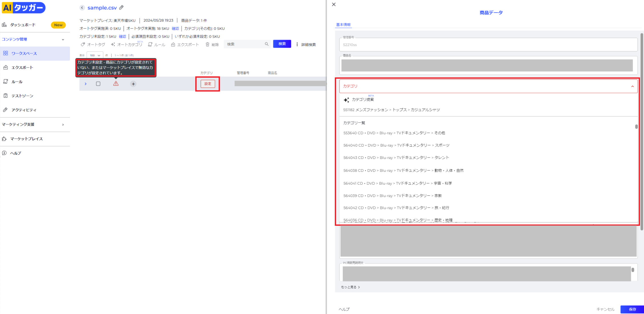
Task: Click the back arrow before sample.csv
Action: pyautogui.click(x=82, y=8)
